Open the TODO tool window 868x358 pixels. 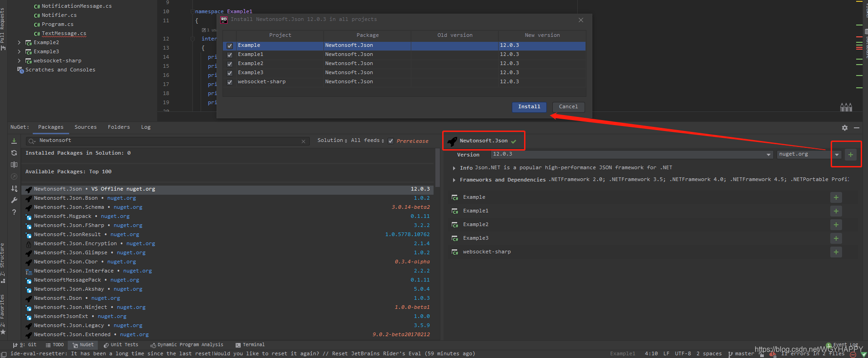coord(55,345)
